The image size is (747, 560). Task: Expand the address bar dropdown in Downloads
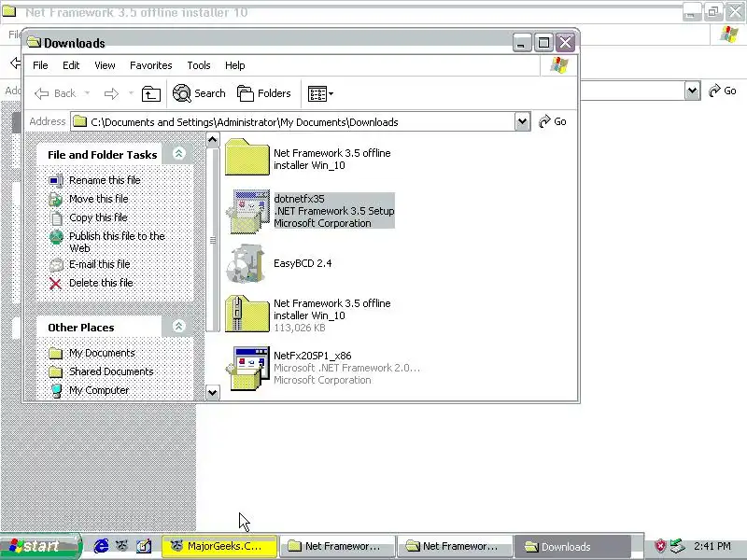(x=523, y=122)
